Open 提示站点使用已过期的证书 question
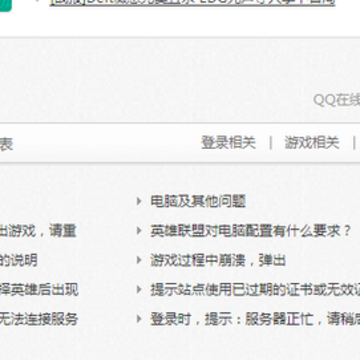360x360 pixels. 255,290
